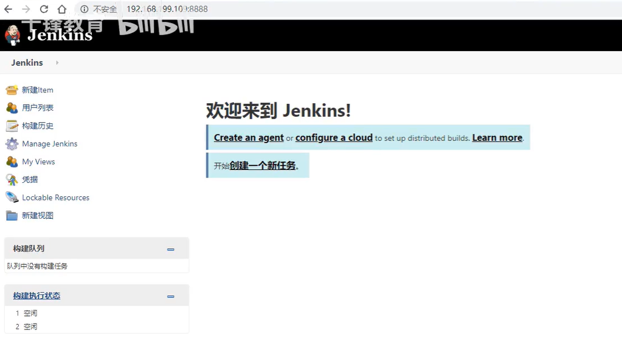Image resolution: width=622 pixels, height=364 pixels.
Task: Click the browser back arrow
Action: click(x=8, y=9)
